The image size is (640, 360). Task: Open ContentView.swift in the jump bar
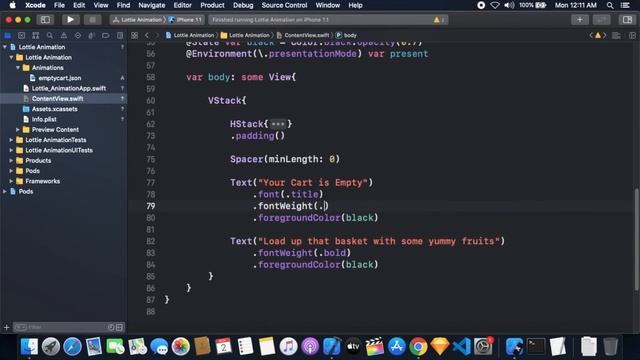point(303,36)
